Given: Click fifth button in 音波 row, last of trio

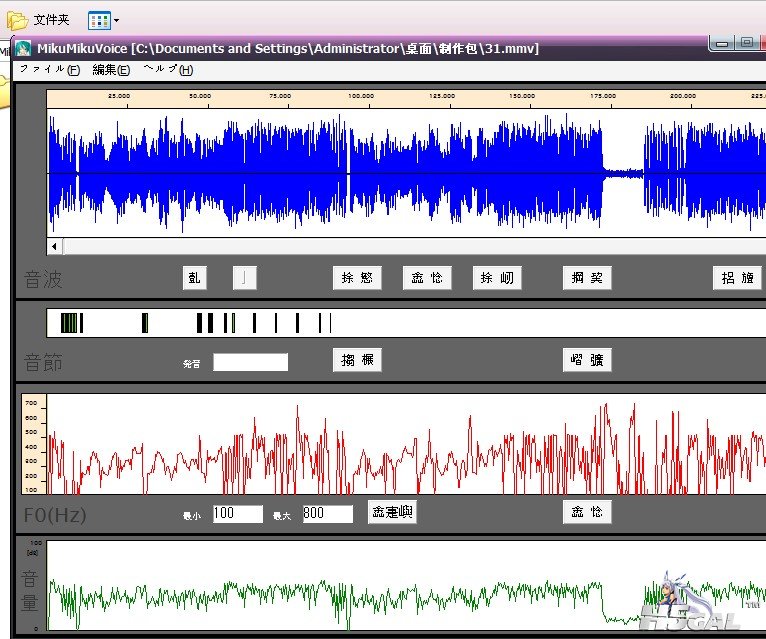Looking at the screenshot, I should pos(497,278).
